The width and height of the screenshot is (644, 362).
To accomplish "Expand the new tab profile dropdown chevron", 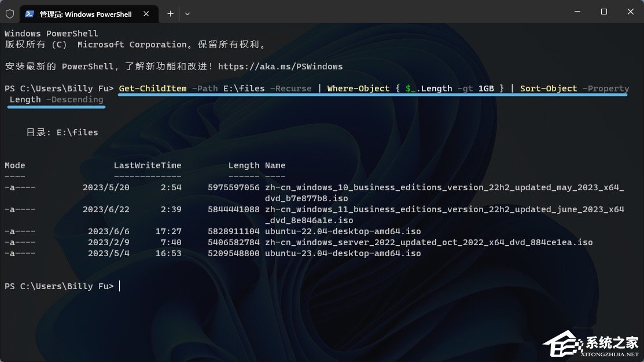I will pos(187,14).
